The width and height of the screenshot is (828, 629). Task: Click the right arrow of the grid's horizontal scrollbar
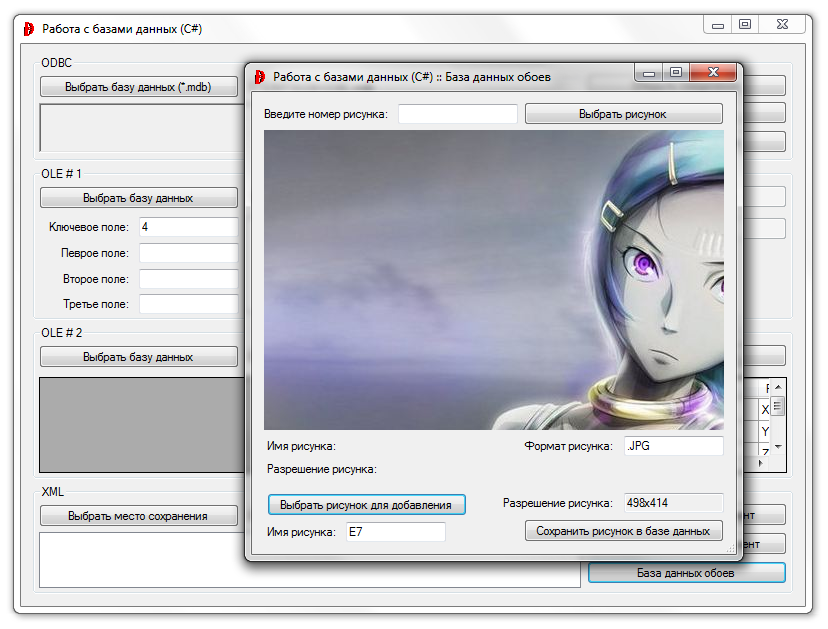760,463
